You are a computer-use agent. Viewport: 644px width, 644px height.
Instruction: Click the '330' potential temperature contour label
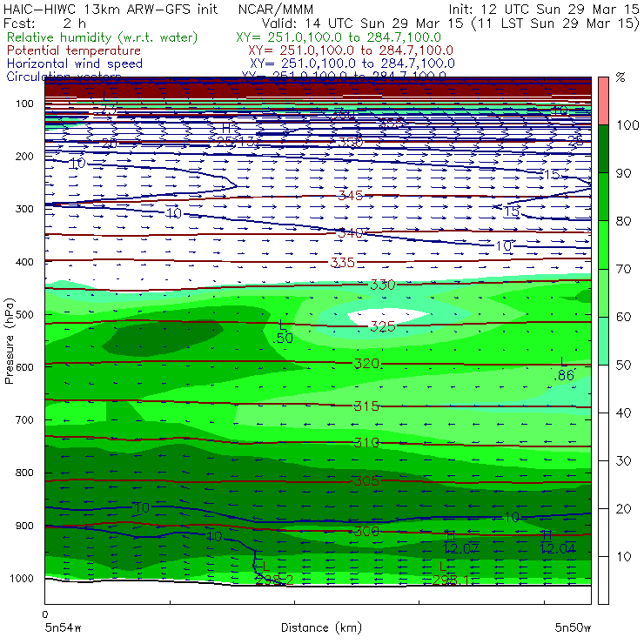(x=383, y=285)
